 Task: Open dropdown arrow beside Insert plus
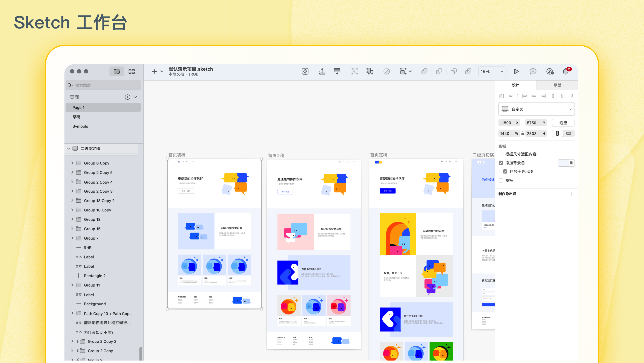point(162,71)
